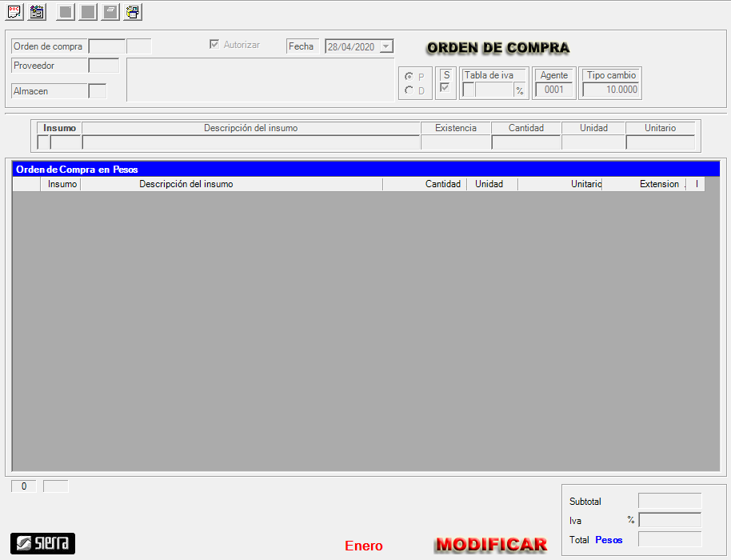Click the Almacen input field
Viewport: 731px width, 560px height.
point(97,91)
